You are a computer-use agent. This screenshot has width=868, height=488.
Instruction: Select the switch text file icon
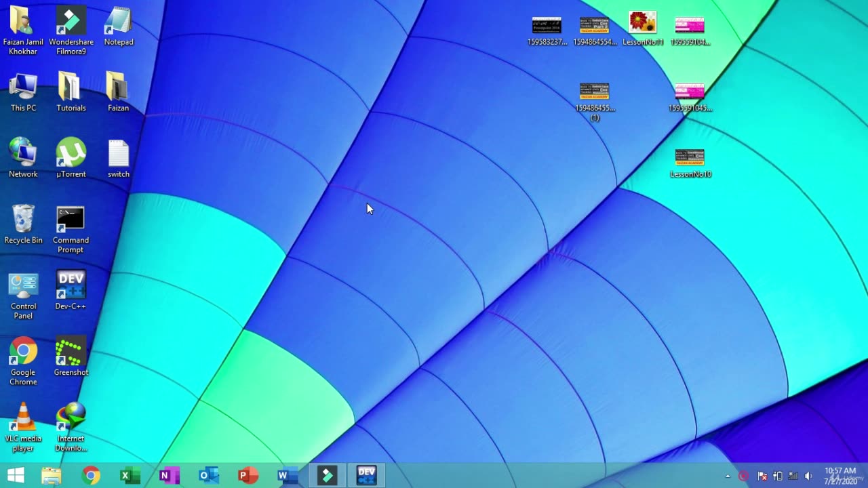coord(118,159)
